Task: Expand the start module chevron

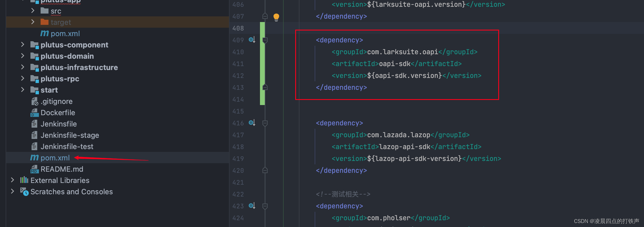Action: coord(23,90)
